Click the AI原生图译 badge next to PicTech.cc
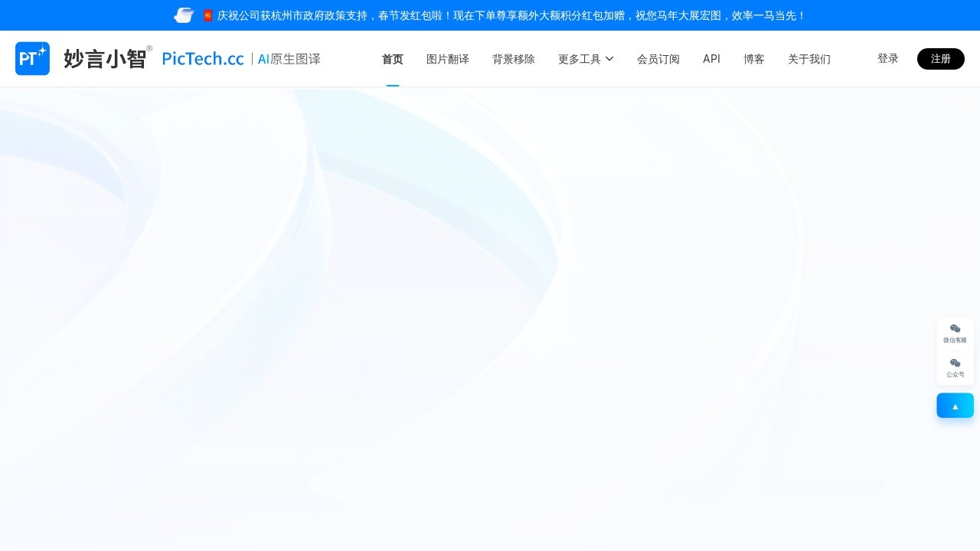Viewport: 980px width, 551px height. (x=289, y=58)
